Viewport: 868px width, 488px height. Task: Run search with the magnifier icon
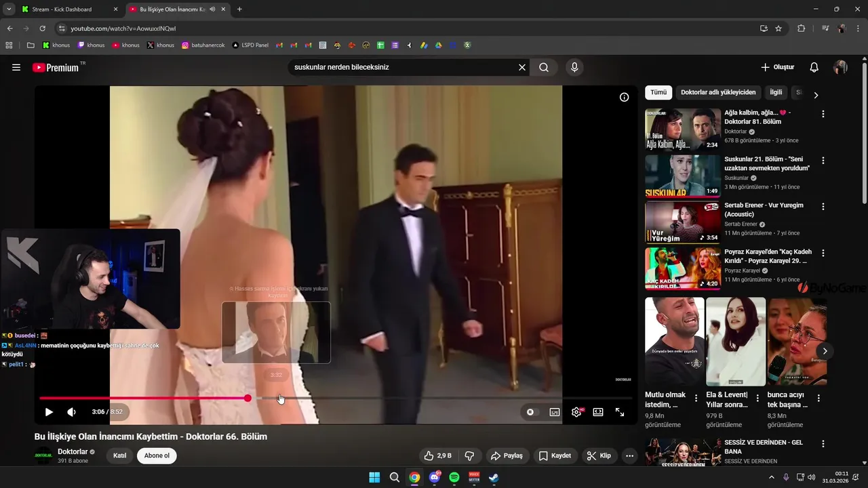(x=544, y=68)
